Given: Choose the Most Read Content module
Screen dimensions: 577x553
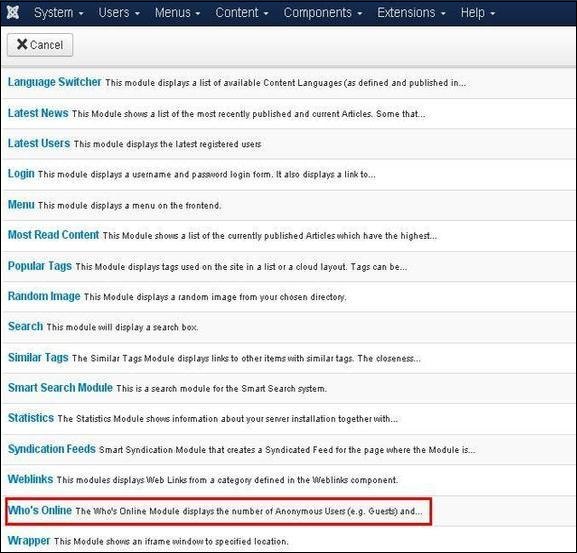Looking at the screenshot, I should point(53,235).
